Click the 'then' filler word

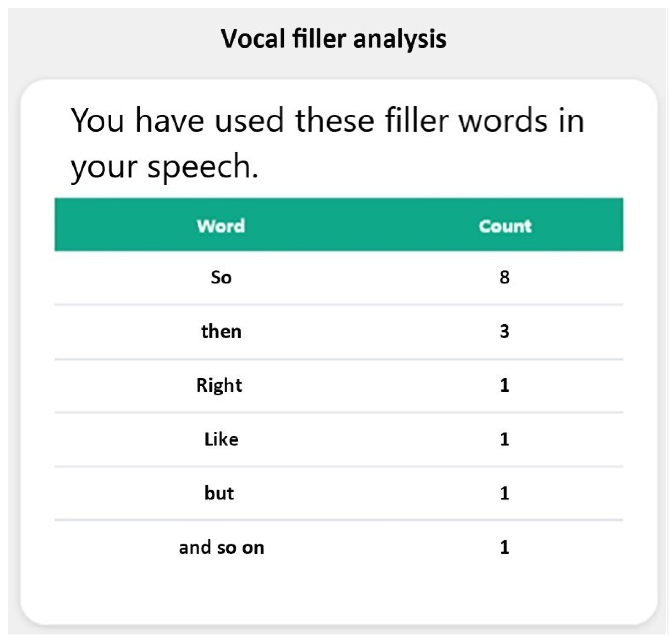[221, 331]
